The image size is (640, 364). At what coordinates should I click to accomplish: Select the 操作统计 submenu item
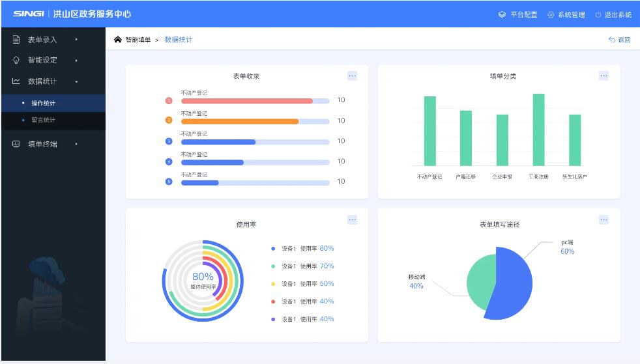tap(53, 103)
